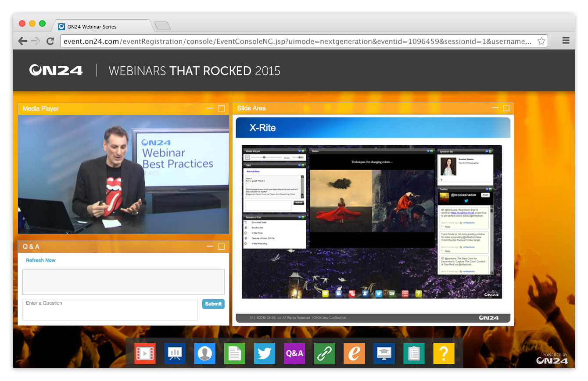Click the Q&A answers display area
The width and height of the screenshot is (588, 381).
pos(123,281)
